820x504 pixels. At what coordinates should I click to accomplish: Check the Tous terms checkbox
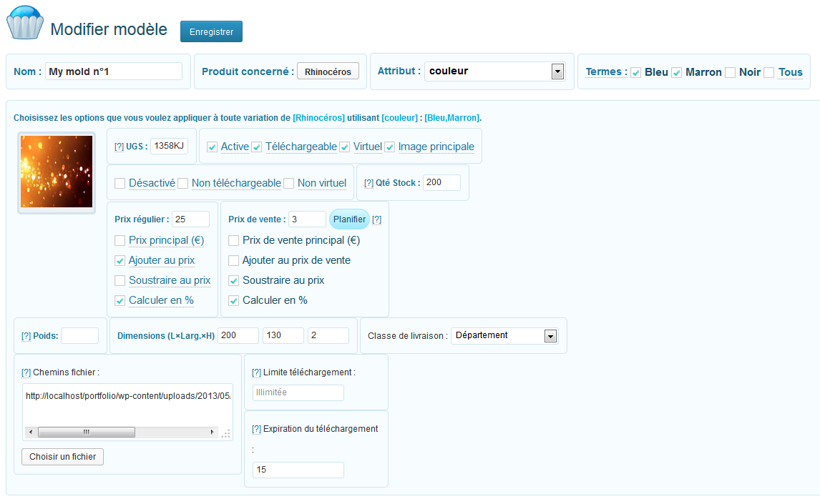(x=768, y=73)
